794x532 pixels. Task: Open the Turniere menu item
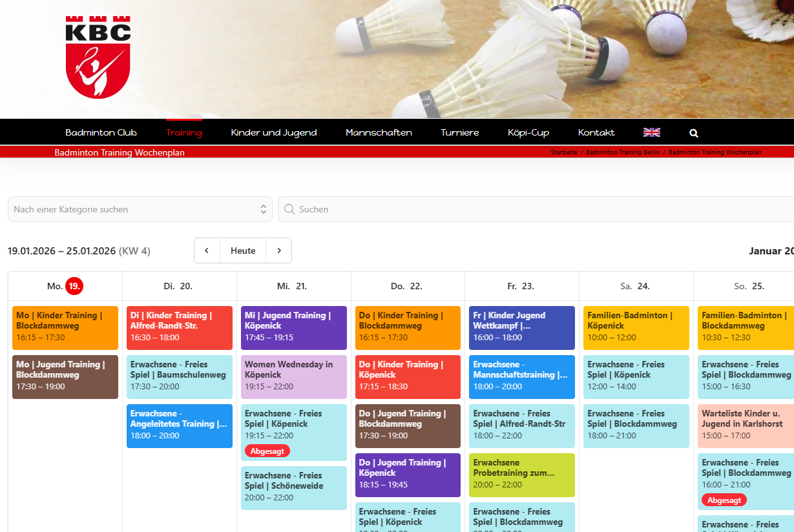pos(460,132)
